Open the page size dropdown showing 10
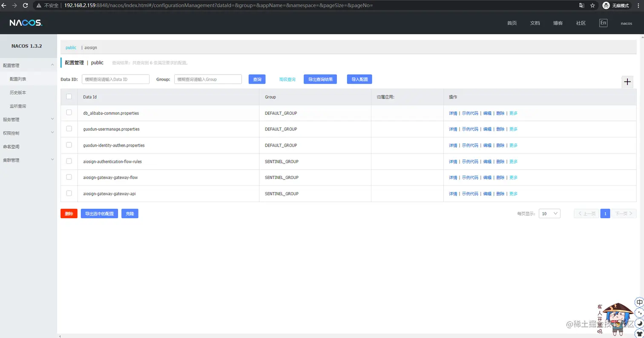 pos(549,214)
